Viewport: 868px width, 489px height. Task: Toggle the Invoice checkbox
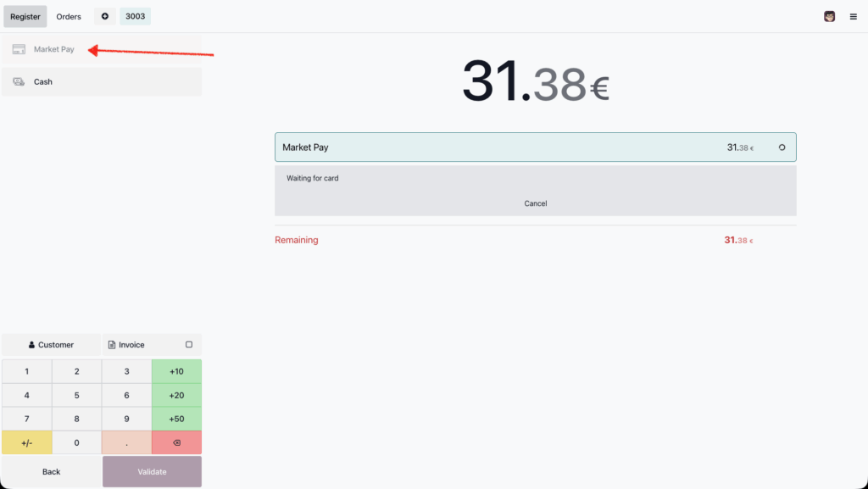(189, 345)
